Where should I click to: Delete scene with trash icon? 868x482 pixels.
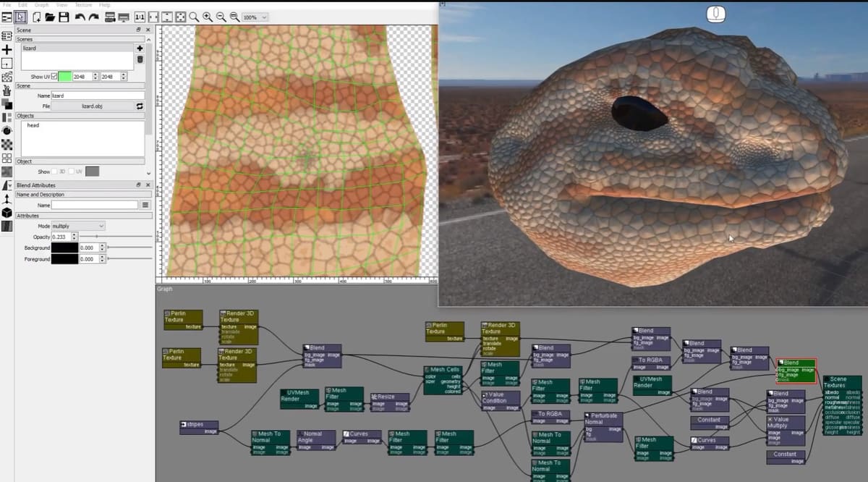pyautogui.click(x=140, y=59)
